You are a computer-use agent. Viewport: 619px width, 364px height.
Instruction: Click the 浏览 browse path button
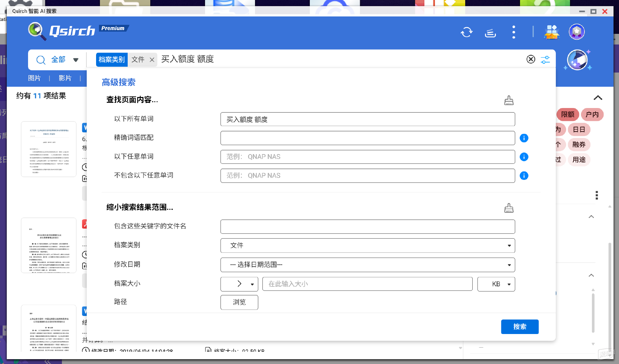coord(239,302)
